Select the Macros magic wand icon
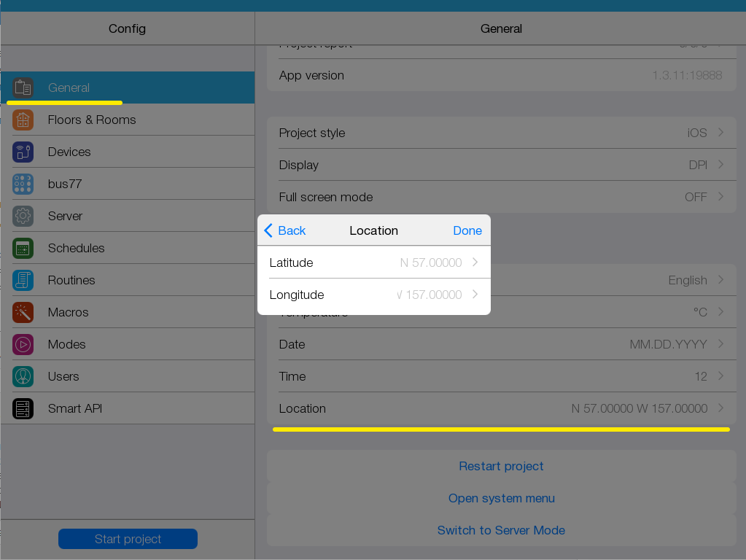This screenshot has width=746, height=560. (x=23, y=312)
